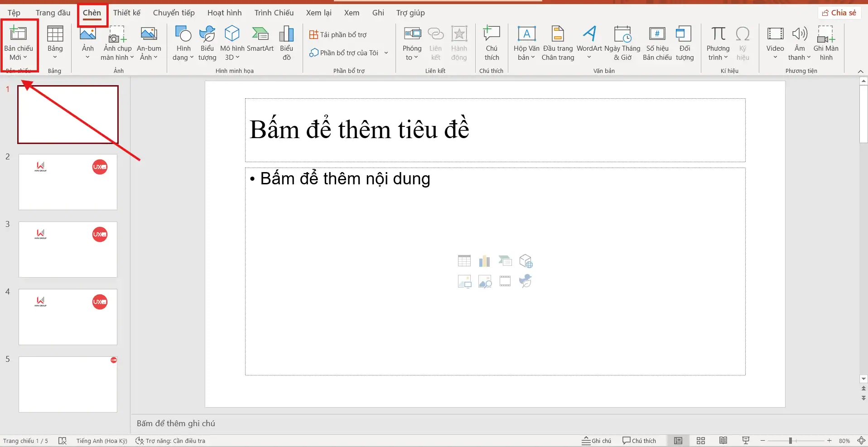Screen dimensions: 868x447
Task: Click the Chia sẻ button
Action: [x=839, y=12]
